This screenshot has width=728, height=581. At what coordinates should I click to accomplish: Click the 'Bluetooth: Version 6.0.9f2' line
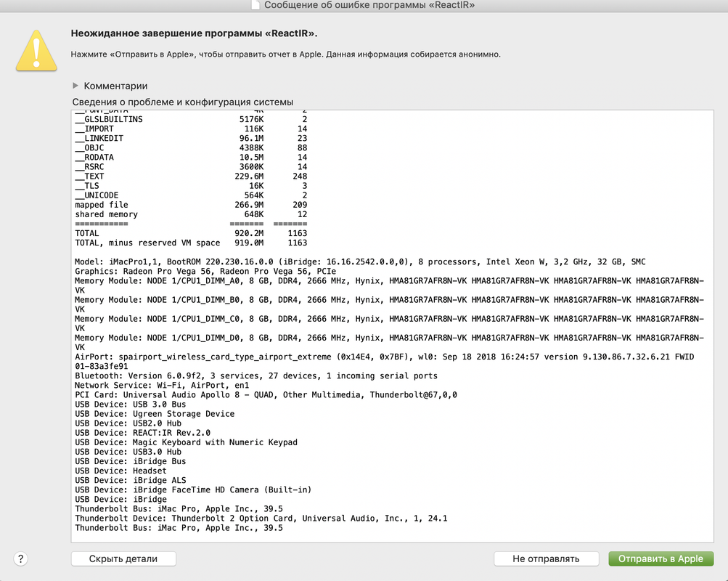[x=255, y=375]
